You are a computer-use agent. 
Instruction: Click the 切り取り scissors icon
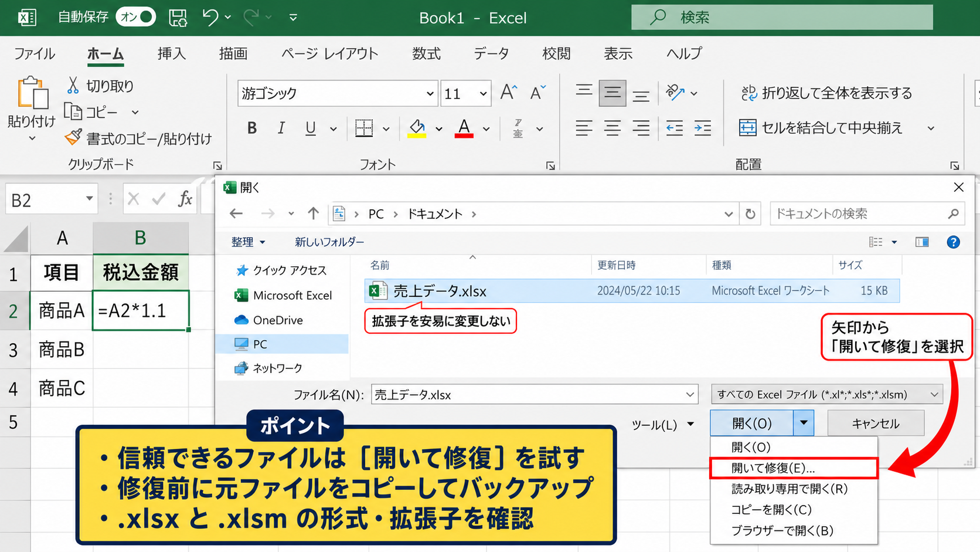tap(73, 86)
